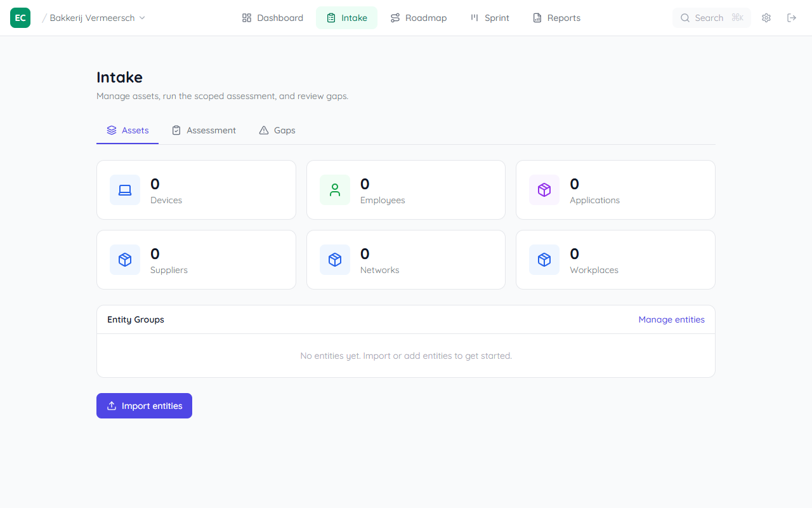
Task: Click the Import entities button
Action: (x=144, y=406)
